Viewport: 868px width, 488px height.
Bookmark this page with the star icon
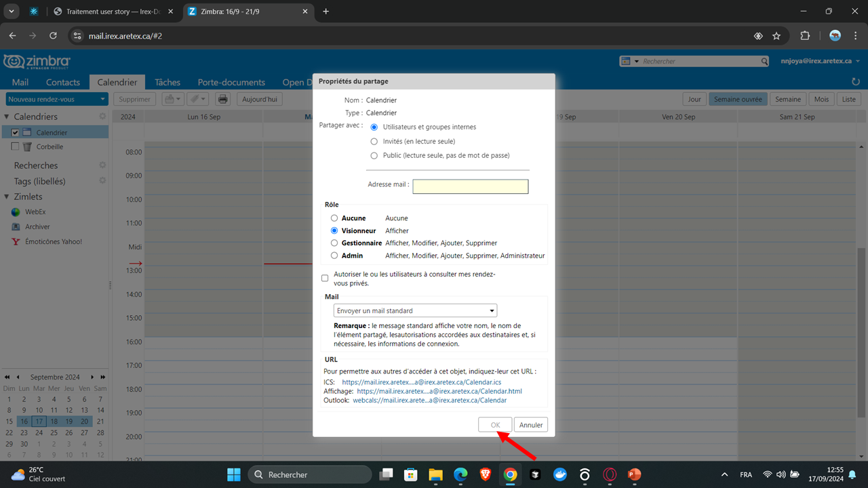(x=776, y=36)
